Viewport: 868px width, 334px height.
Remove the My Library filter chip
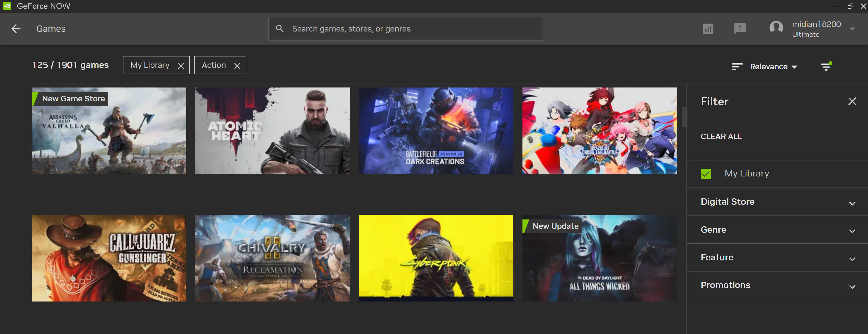click(181, 66)
